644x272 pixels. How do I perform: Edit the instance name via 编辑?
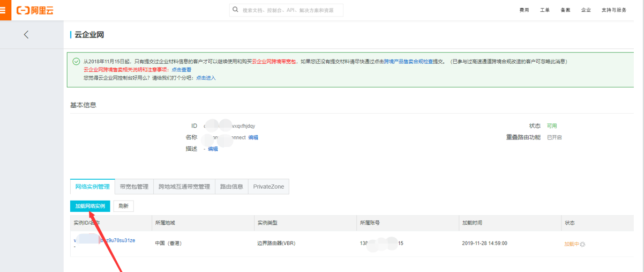[253, 137]
